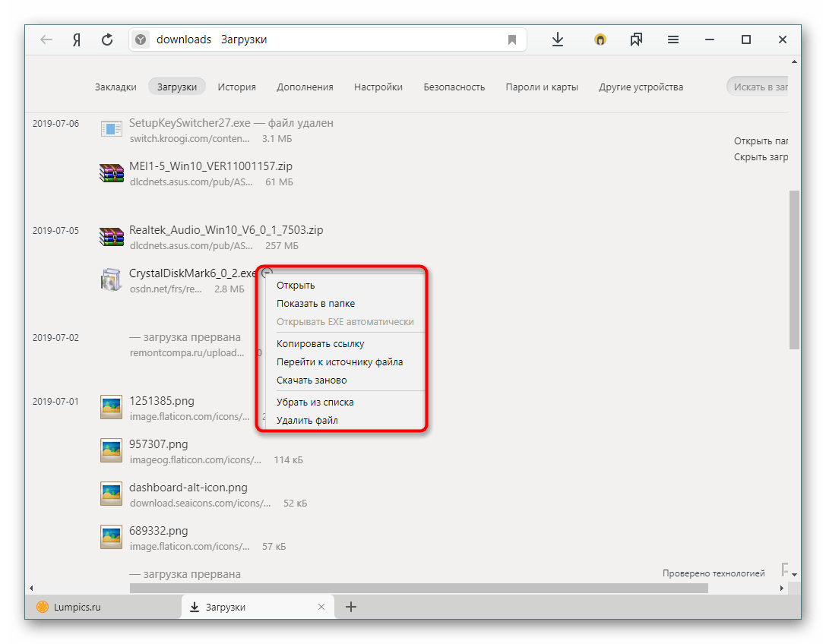The height and width of the screenshot is (644, 826).
Task: Add a new tab with plus button
Action: click(351, 607)
